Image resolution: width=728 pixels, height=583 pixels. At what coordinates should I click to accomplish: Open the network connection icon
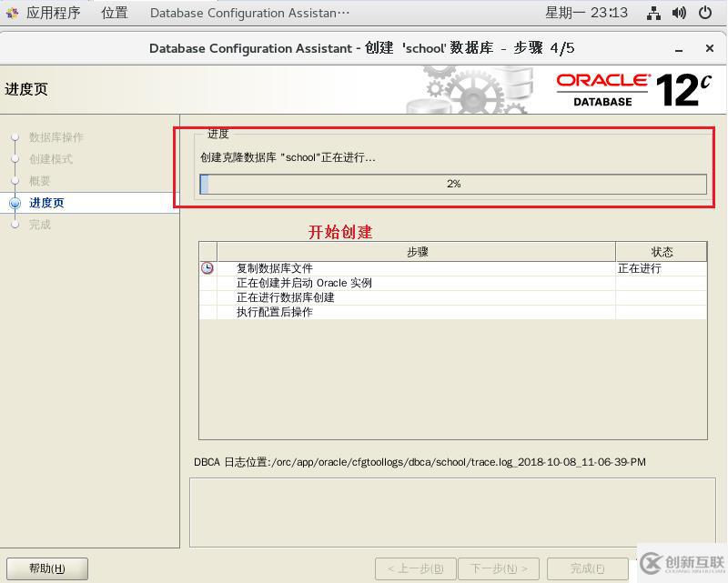click(x=653, y=13)
